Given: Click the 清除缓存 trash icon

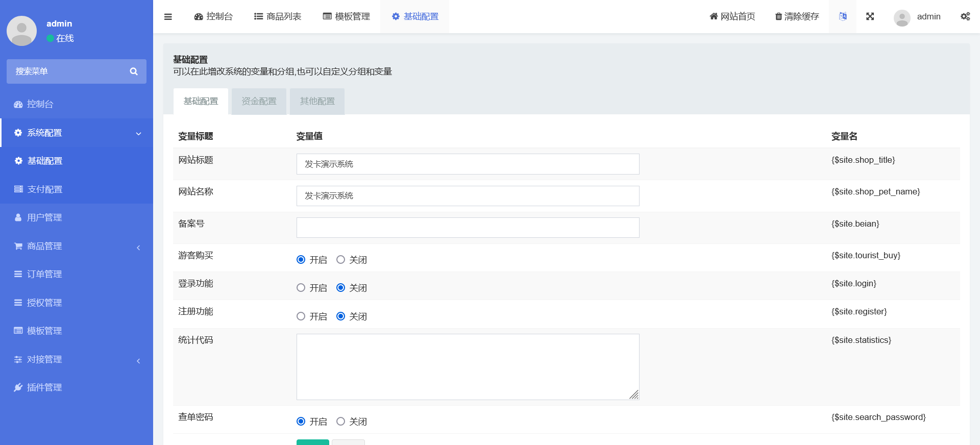Looking at the screenshot, I should click(778, 17).
